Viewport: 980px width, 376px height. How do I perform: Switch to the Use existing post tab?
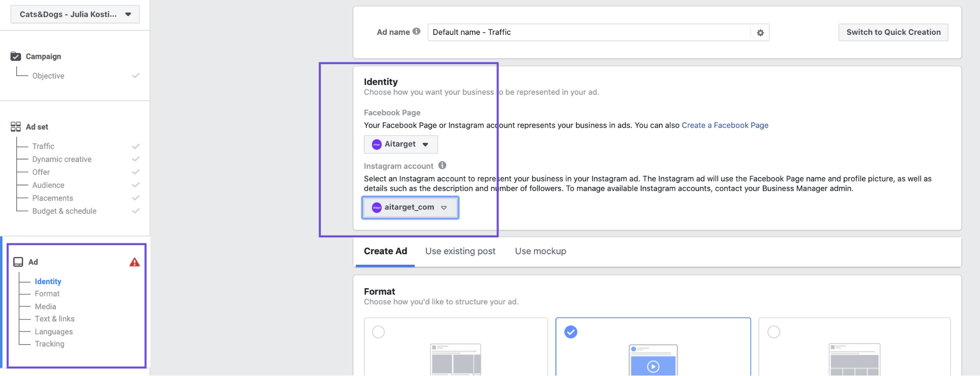click(x=460, y=251)
